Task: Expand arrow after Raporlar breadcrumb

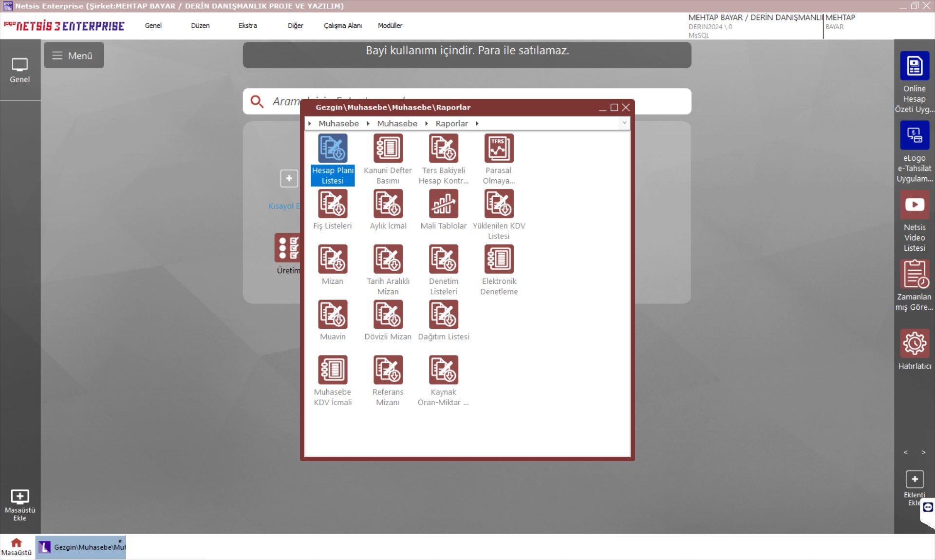Action: [477, 124]
